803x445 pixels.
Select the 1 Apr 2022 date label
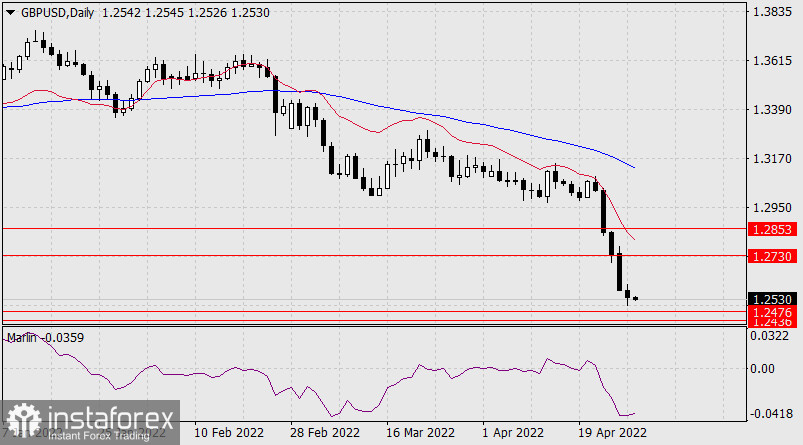click(513, 433)
